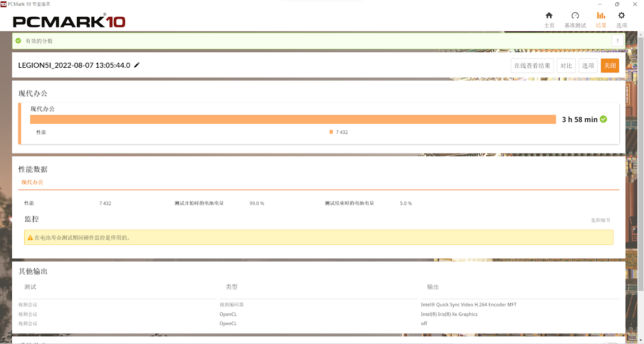Open the 选项 gear icon in header
Viewport: 644px width, 344px height.
[x=622, y=16]
